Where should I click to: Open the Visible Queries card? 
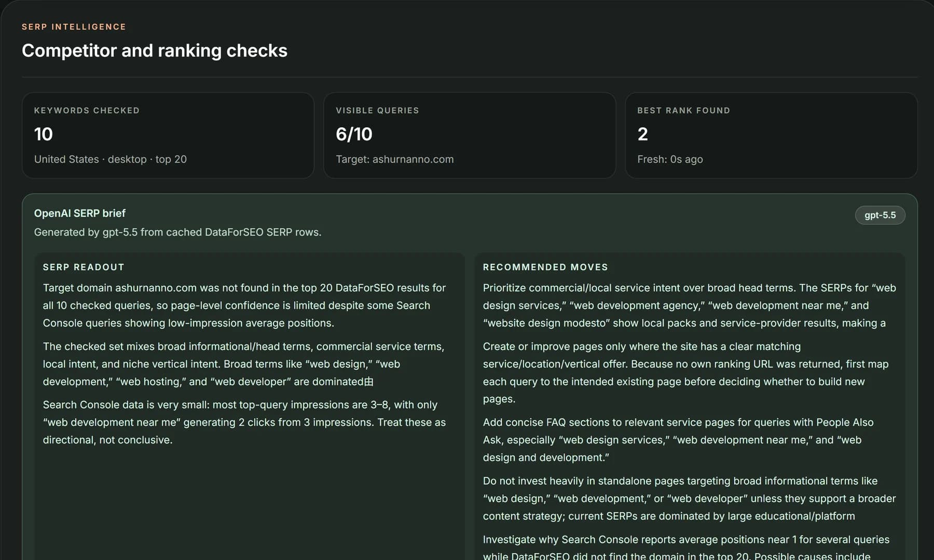[470, 135]
